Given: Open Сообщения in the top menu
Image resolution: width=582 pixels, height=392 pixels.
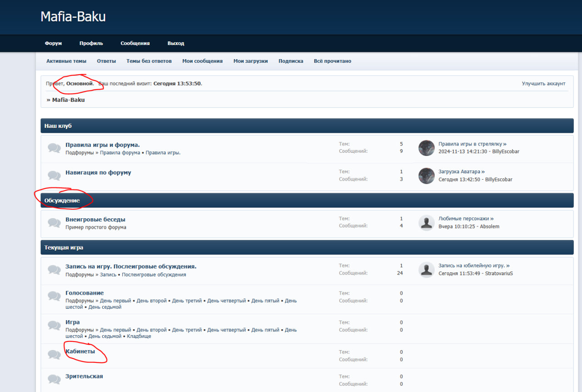Looking at the screenshot, I should [135, 43].
